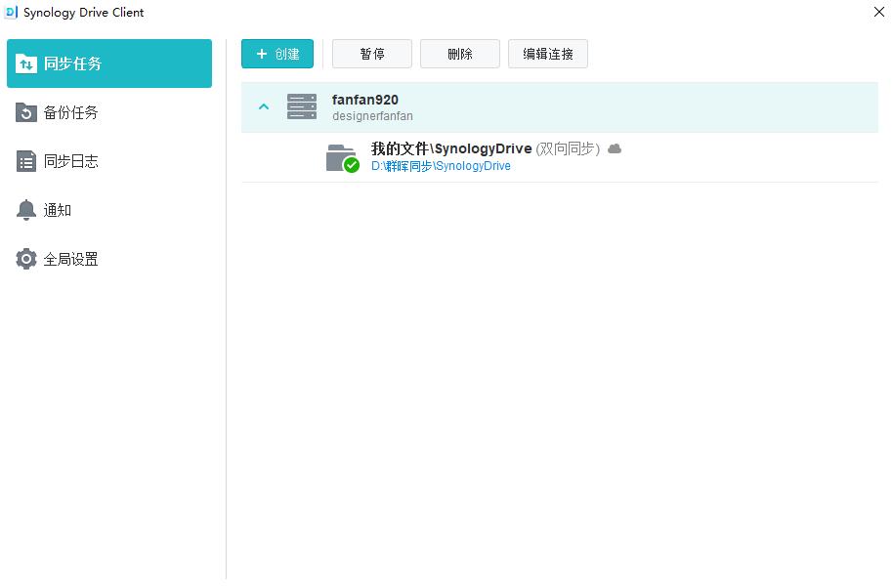Click the fanfan920 NAS server icon
Viewport: 893px width, 588px height.
coord(302,105)
